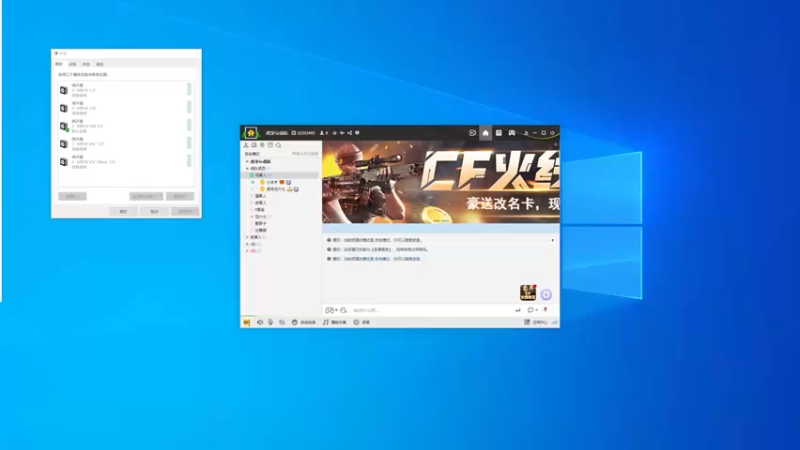The width and height of the screenshot is (800, 450).
Task: Toggle the microphone icon in YY bottom bar
Action: coord(270,322)
